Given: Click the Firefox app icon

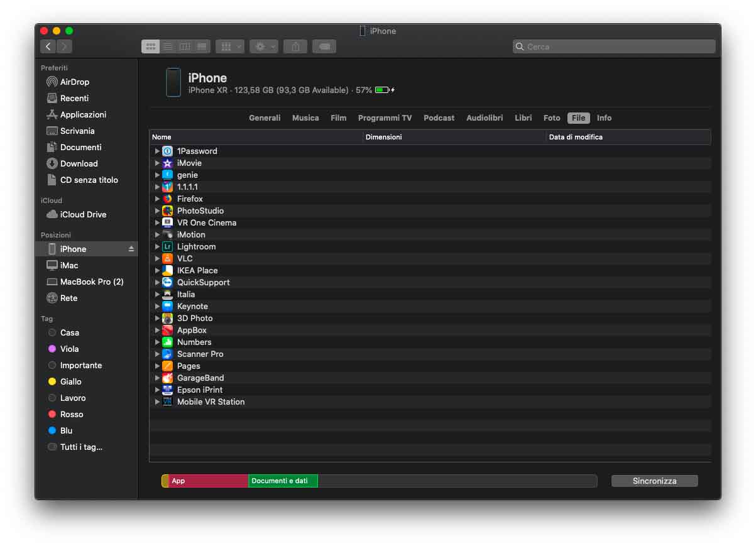Looking at the screenshot, I should click(x=167, y=199).
